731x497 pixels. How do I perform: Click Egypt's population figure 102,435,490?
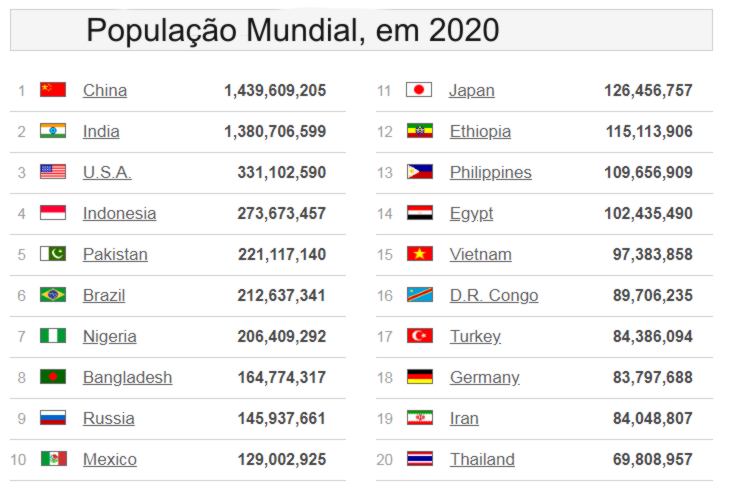coord(648,213)
